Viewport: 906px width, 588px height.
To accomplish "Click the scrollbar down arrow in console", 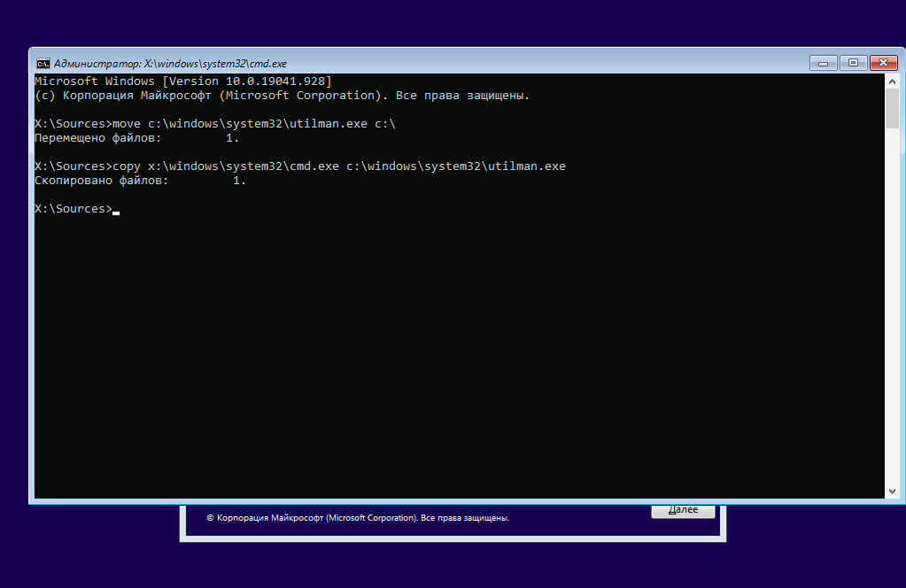I will (892, 491).
